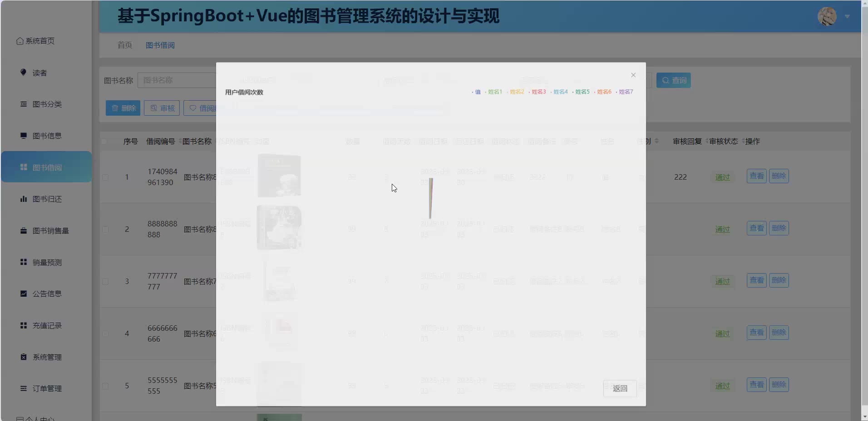Click the 图书信息 sidebar icon
Image resolution: width=868 pixels, height=421 pixels.
tap(24, 136)
